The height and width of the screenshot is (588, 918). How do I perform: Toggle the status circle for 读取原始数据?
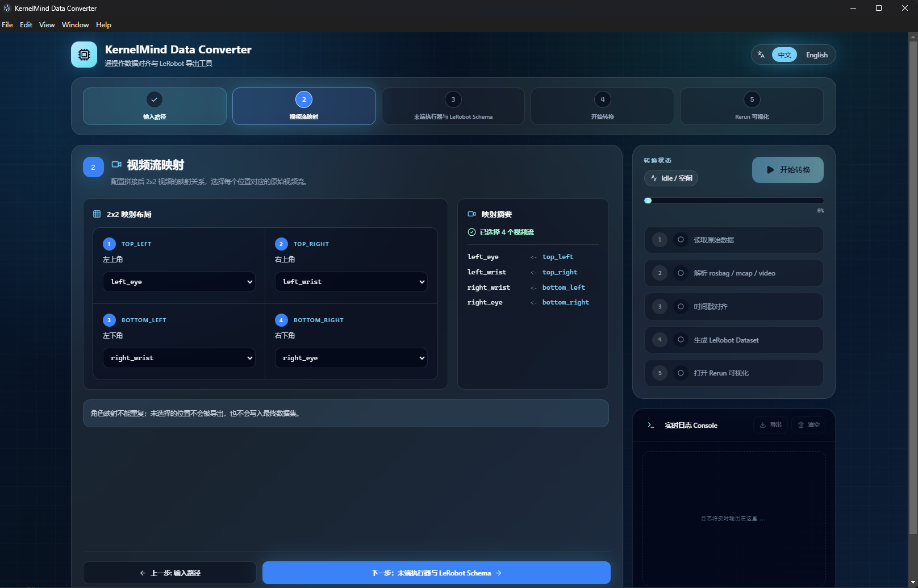681,240
